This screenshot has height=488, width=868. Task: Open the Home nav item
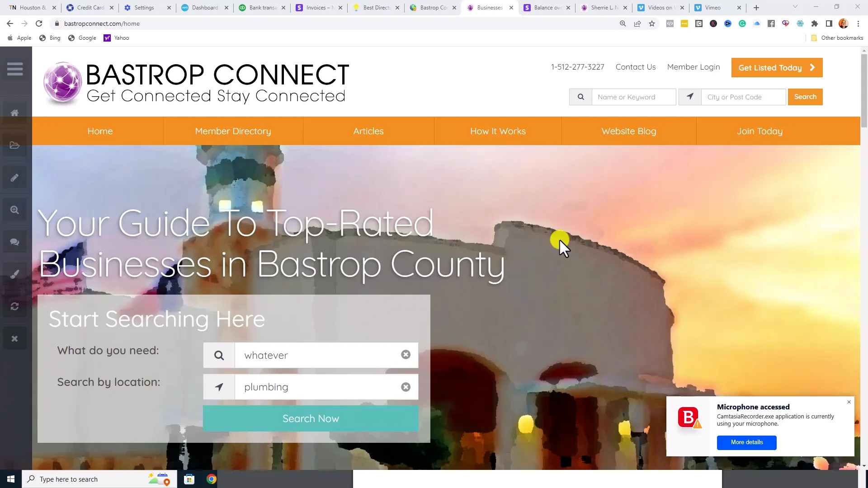pyautogui.click(x=100, y=131)
